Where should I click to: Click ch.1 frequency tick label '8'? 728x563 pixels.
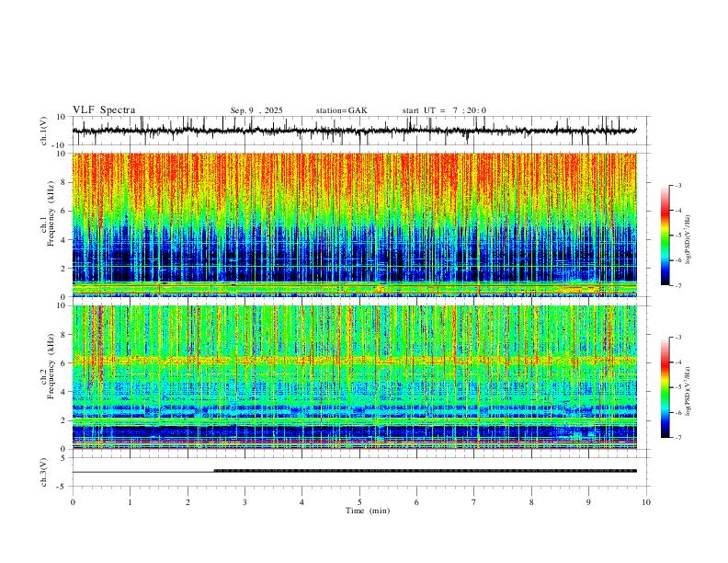(x=64, y=182)
